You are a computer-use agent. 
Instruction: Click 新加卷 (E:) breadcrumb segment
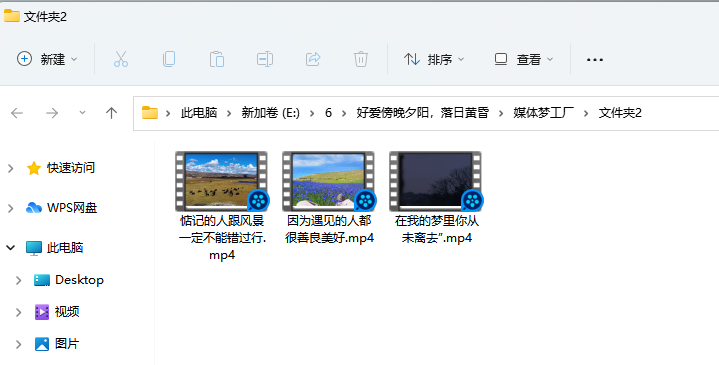click(x=271, y=113)
